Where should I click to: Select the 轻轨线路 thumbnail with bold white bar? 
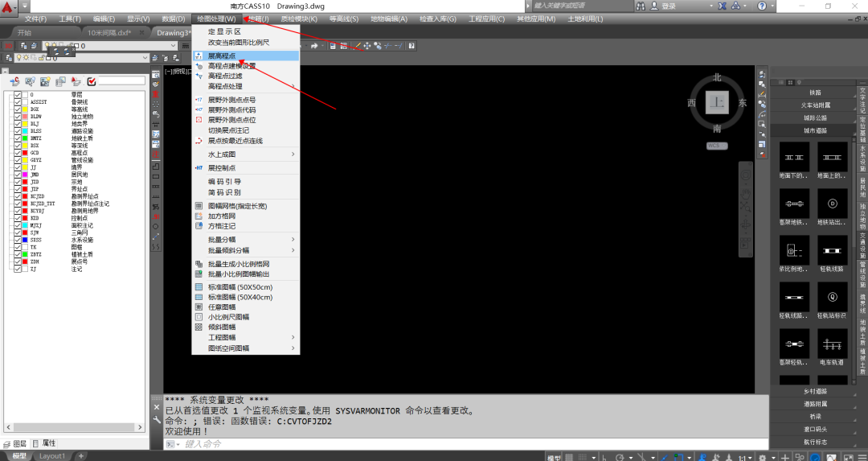coord(832,250)
